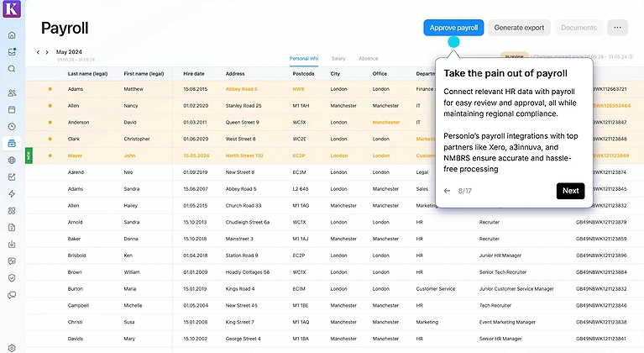644x353 pixels.
Task: Open the chart performance icon in sidebar
Action: pyautogui.click(x=12, y=177)
